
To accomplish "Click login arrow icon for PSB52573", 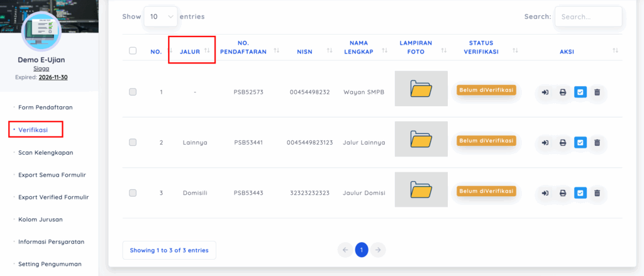I will point(545,92).
